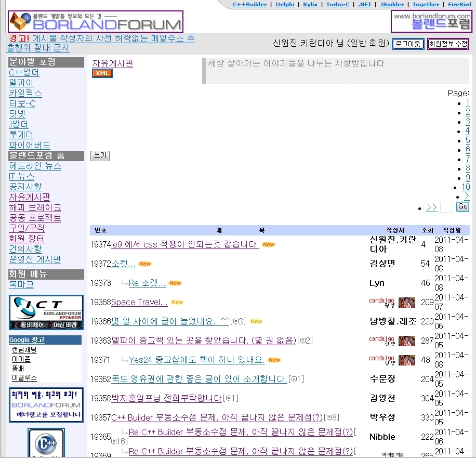The height and width of the screenshot is (458, 476).
Task: Open 헤드라인 뉴스 in sidebar
Action: click(x=35, y=166)
